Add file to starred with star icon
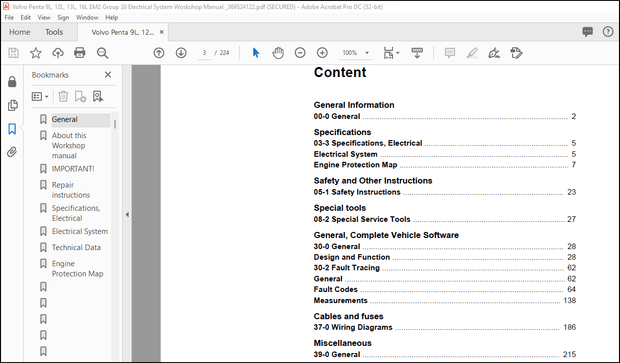Image resolution: width=620 pixels, height=363 pixels. [x=36, y=53]
